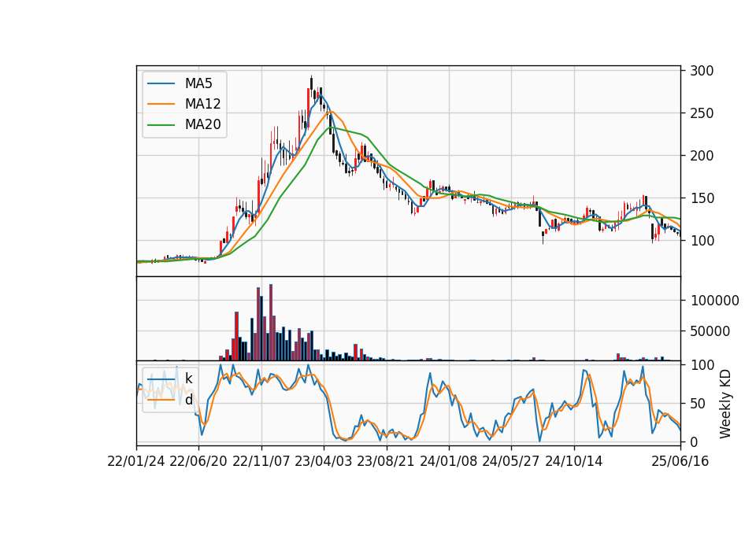The image size is (756, 543).
Task: Click the MA5 legend label
Action: pyautogui.click(x=198, y=83)
